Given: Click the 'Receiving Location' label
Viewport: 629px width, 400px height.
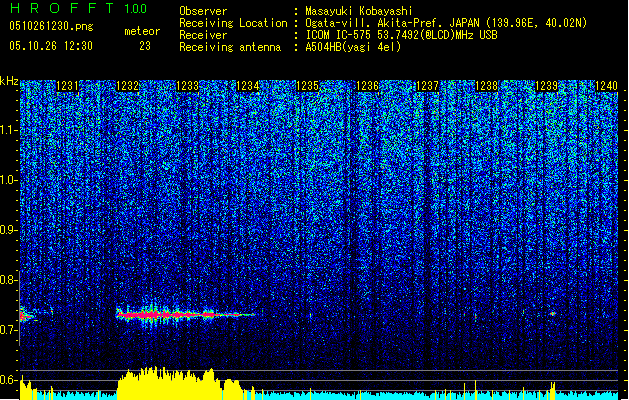Looking at the screenshot, I should click(x=233, y=23).
